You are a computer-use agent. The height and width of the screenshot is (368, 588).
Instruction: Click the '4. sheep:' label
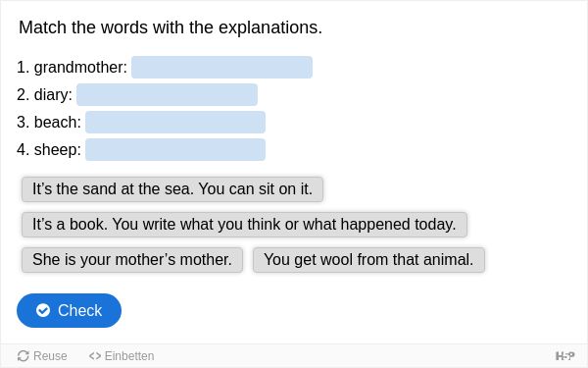point(49,150)
